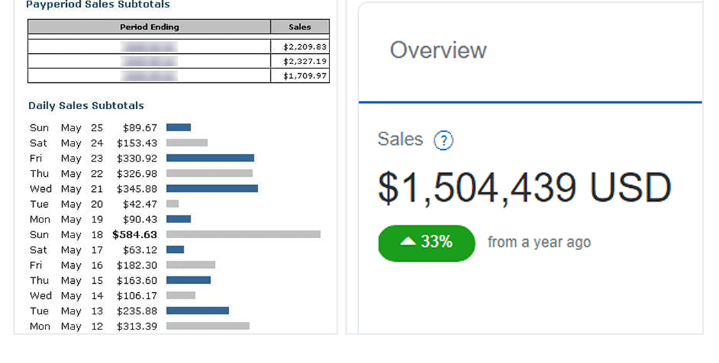Click the blurred date in the $1,709.97 row

[149, 76]
